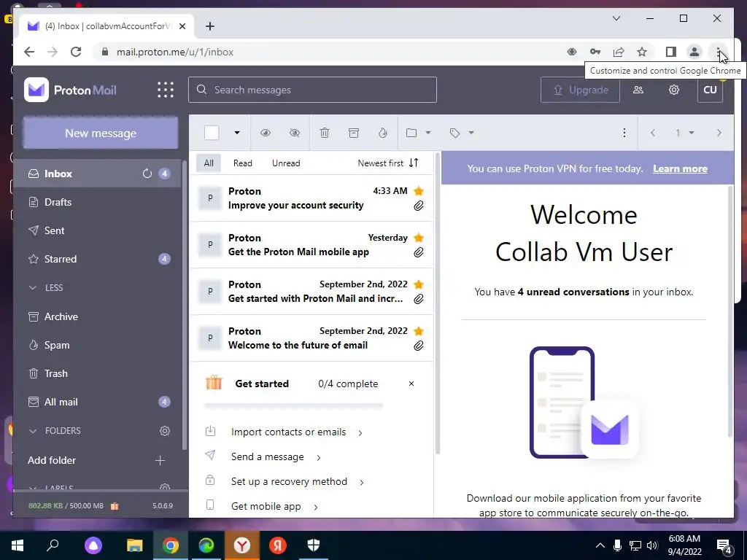This screenshot has height=560, width=747.
Task: Select the Read filter tab
Action: pos(242,163)
